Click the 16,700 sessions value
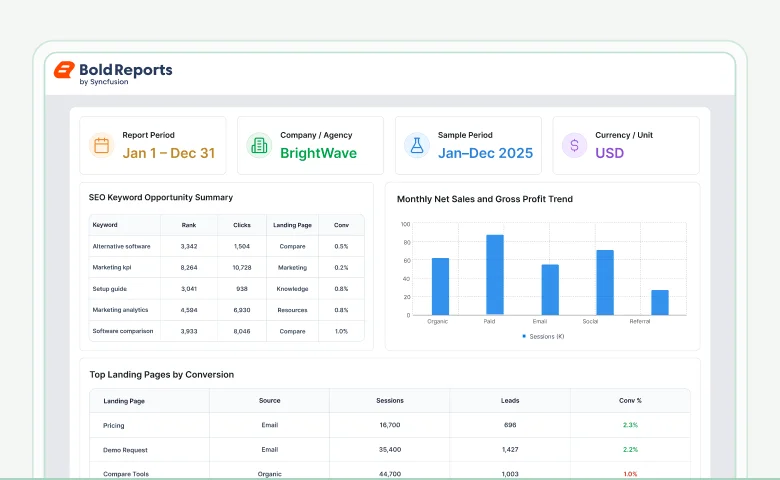This screenshot has height=480, width=780. coord(390,425)
